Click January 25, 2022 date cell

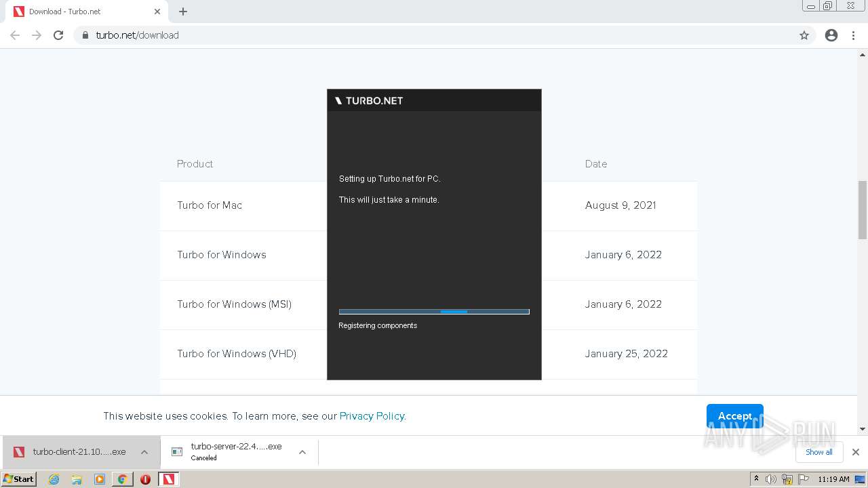(x=627, y=354)
